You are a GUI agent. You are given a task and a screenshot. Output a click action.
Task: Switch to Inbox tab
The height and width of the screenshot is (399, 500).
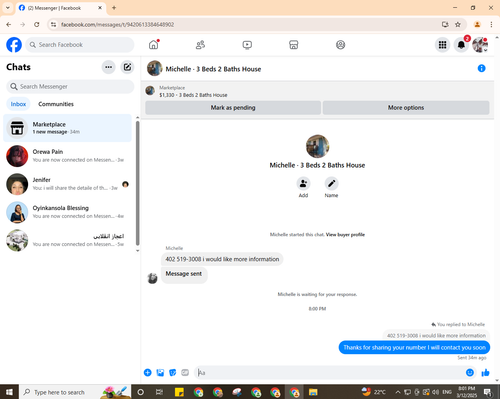click(18, 104)
